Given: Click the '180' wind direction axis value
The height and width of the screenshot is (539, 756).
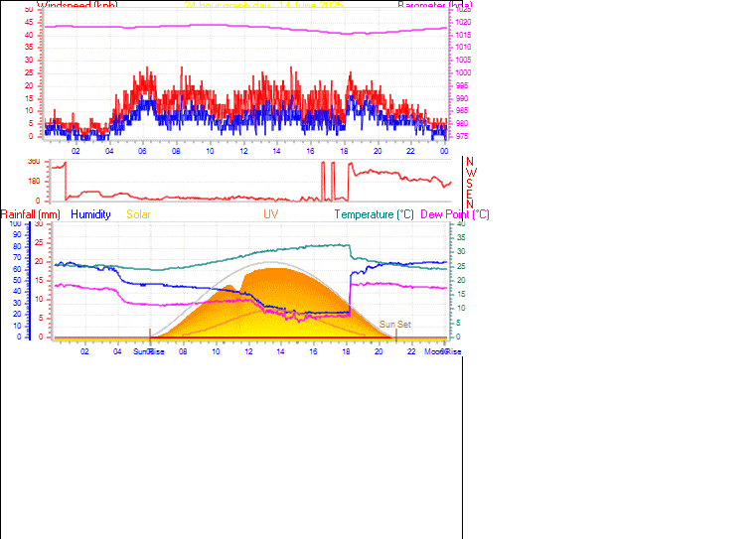Looking at the screenshot, I should tap(34, 182).
